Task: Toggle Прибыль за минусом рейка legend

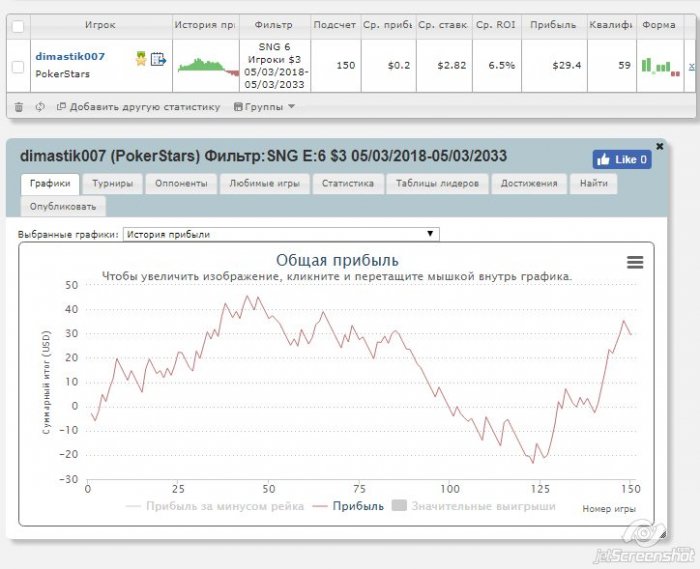Action: pyautogui.click(x=215, y=506)
